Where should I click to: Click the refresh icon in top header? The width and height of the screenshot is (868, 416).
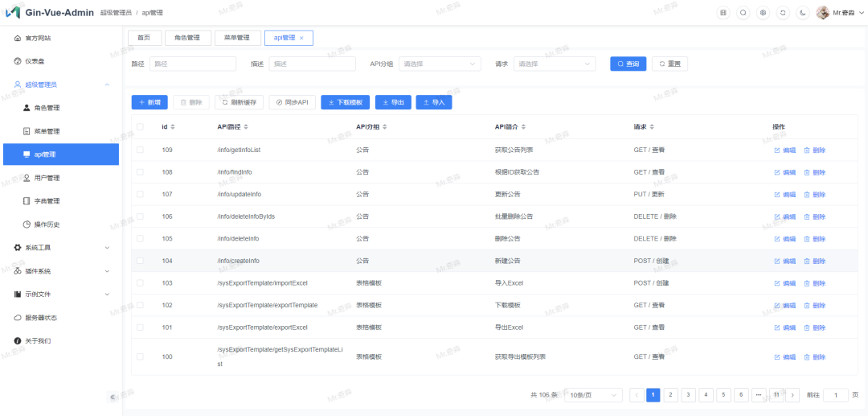coord(783,13)
